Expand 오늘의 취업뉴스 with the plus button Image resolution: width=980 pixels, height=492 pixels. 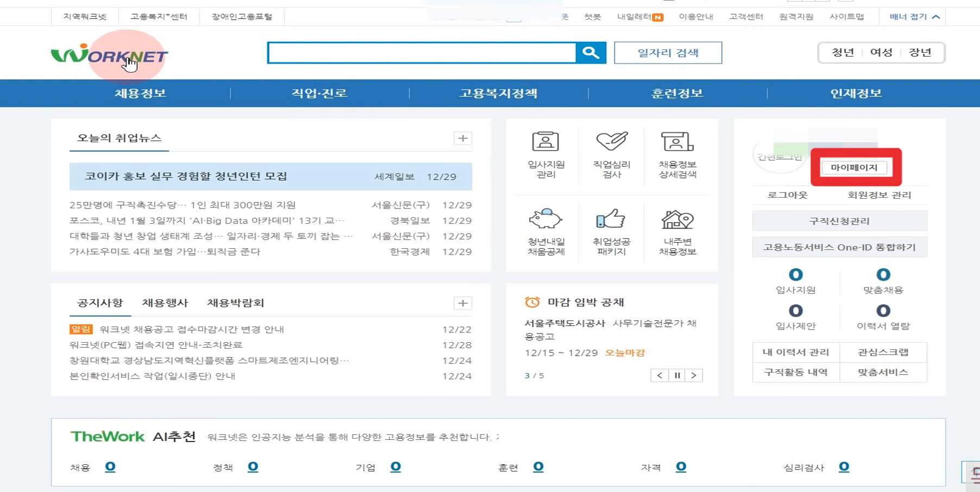coord(462,138)
